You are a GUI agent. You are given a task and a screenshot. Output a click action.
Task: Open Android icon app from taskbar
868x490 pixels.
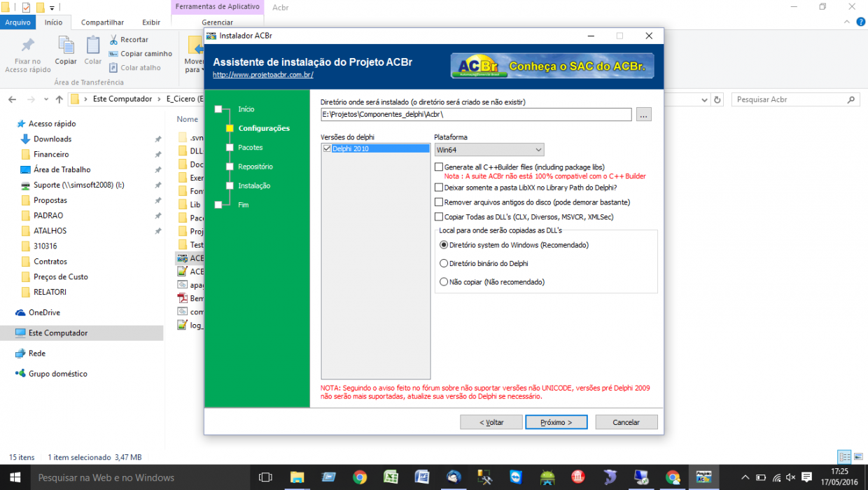[547, 477]
